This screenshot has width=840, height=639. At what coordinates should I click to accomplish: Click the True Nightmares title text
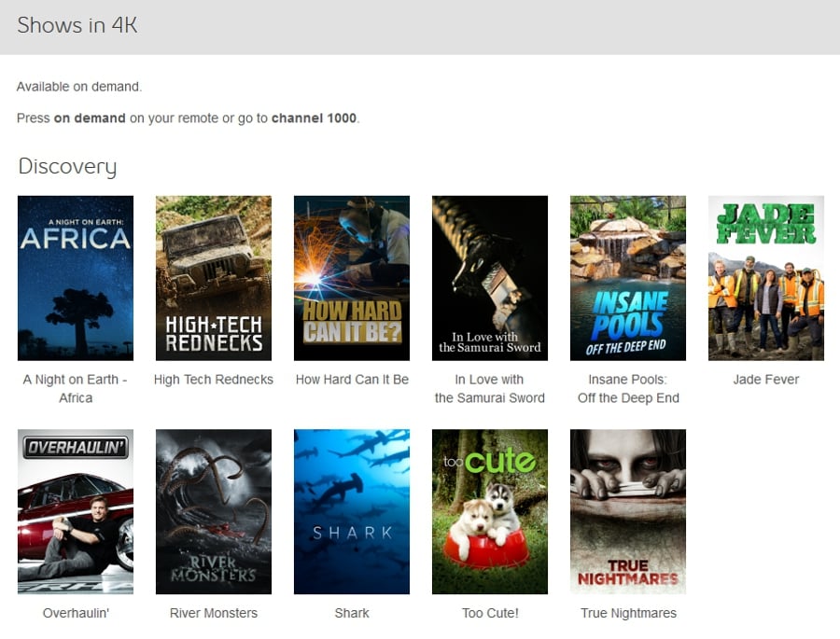627,613
